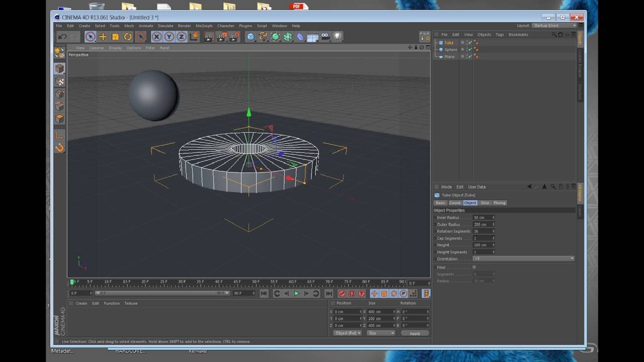Open the Simulate menu
Image resolution: width=644 pixels, height=362 pixels.
click(x=166, y=26)
